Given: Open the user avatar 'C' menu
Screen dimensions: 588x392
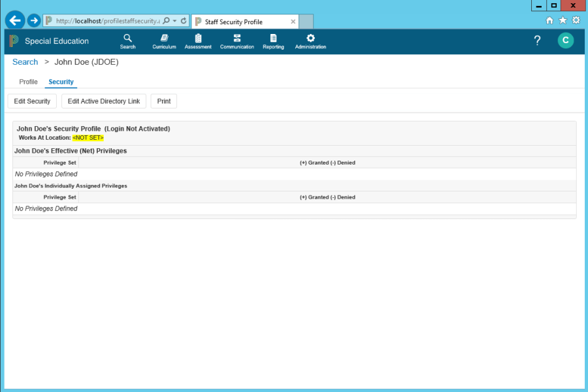Looking at the screenshot, I should [x=565, y=41].
